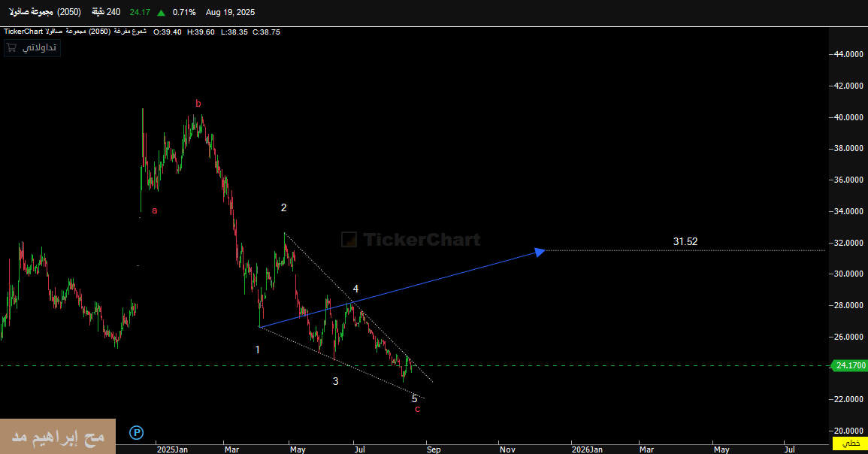Click 40.0000 on the price axis
868x454 pixels.
(848, 117)
